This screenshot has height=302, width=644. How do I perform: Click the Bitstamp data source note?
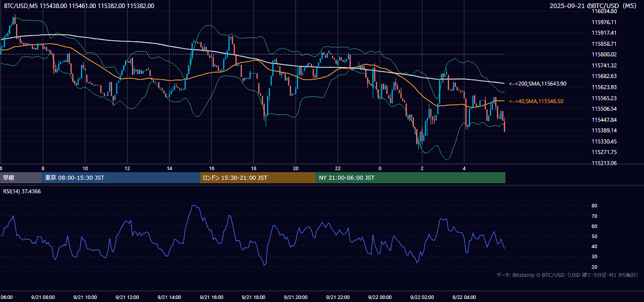point(567,275)
